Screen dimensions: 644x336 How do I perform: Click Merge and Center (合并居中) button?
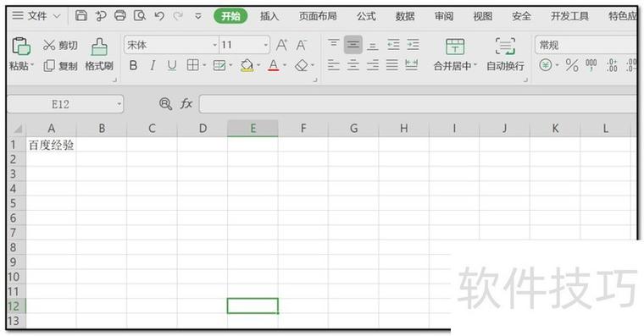point(455,55)
